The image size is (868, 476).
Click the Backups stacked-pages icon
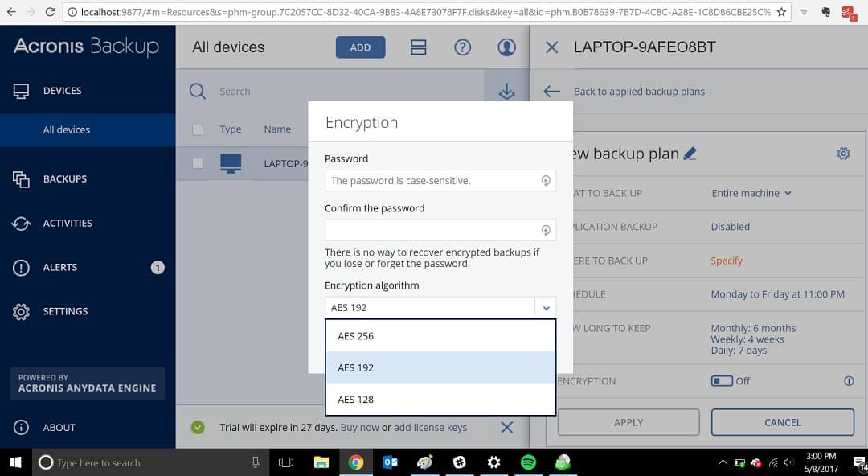tap(21, 179)
